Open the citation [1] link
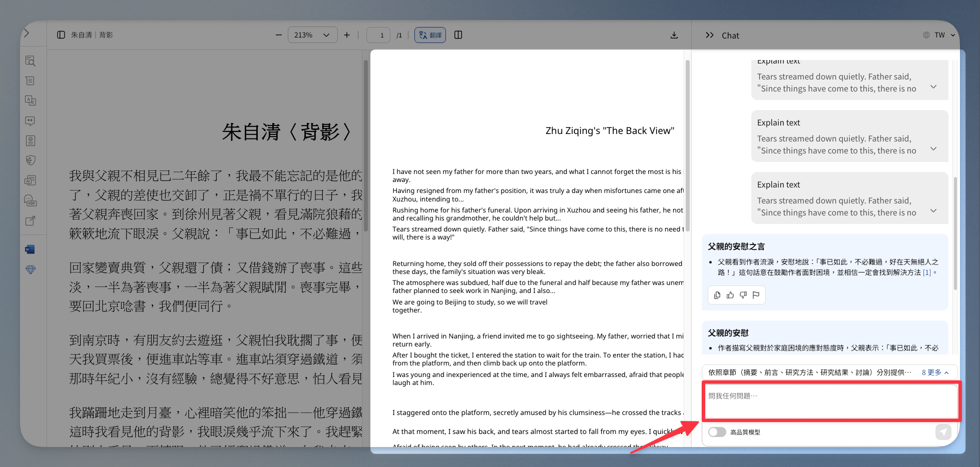980x467 pixels. (x=927, y=272)
